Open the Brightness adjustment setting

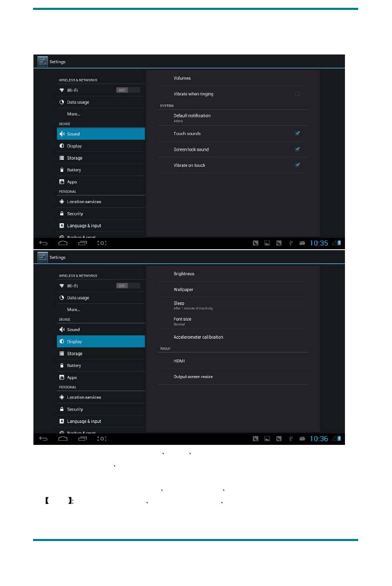(233, 274)
